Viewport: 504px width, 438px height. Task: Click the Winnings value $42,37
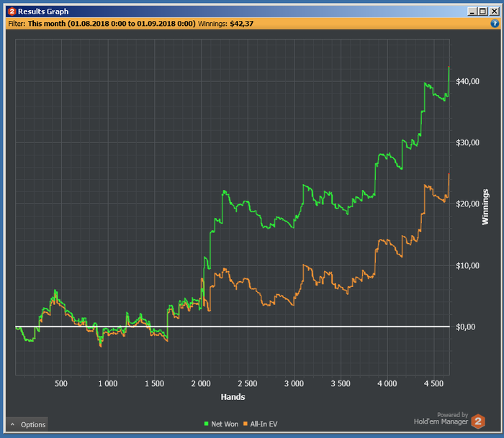pyautogui.click(x=241, y=24)
